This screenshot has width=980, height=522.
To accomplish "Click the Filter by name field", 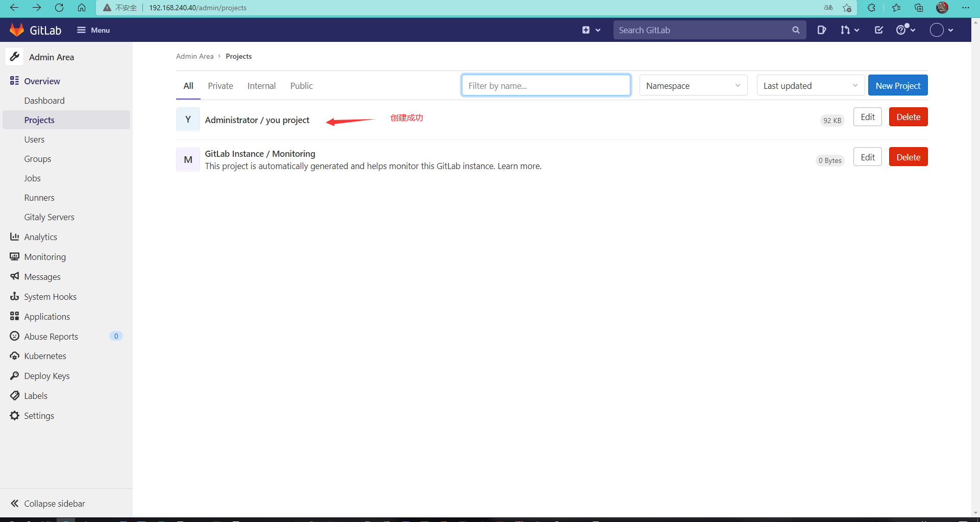I will (x=546, y=85).
